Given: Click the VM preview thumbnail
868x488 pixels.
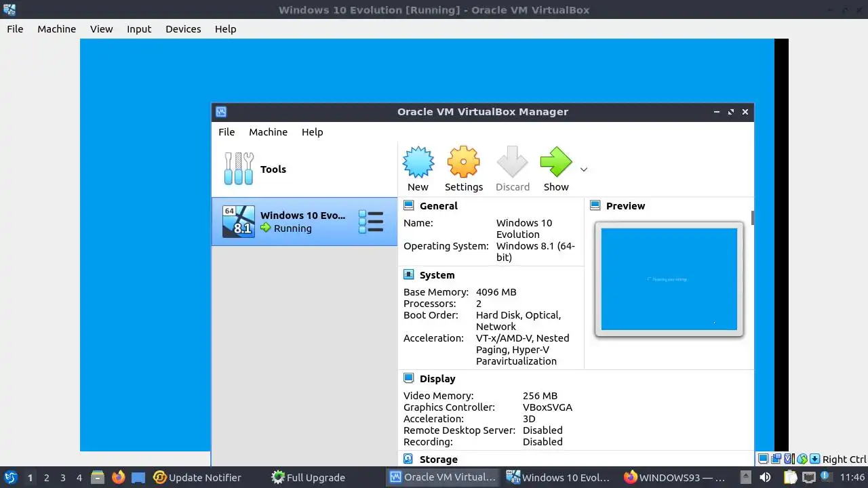Looking at the screenshot, I should 669,279.
